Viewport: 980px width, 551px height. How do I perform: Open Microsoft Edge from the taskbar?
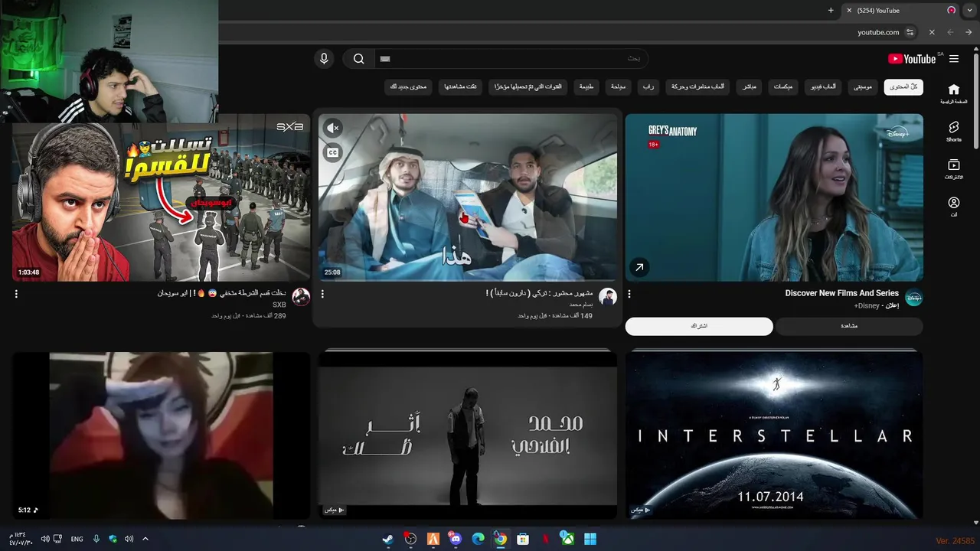tap(478, 539)
